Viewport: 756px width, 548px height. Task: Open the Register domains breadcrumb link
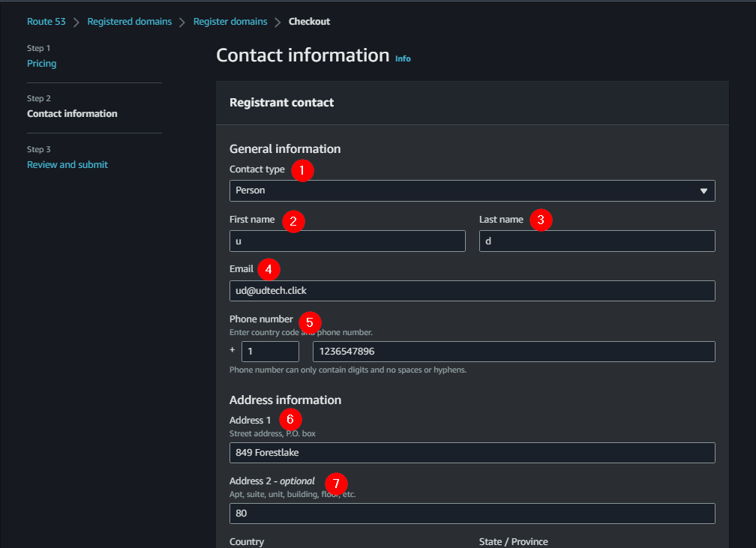(x=230, y=22)
